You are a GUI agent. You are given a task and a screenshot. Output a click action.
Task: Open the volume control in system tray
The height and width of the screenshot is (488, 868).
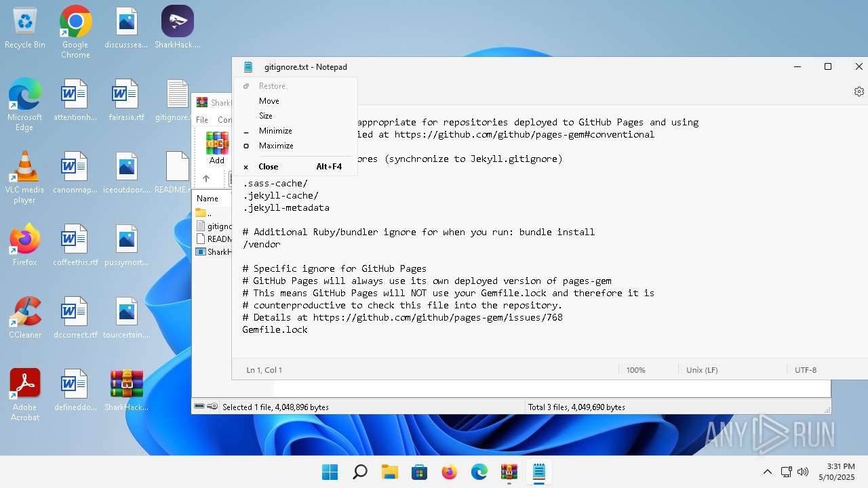coord(803,472)
